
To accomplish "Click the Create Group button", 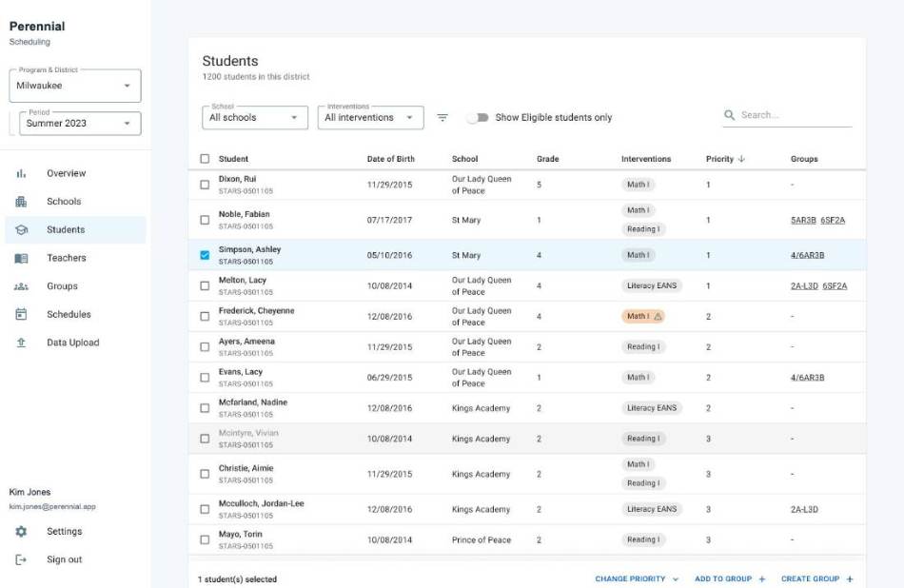I will pos(817,578).
